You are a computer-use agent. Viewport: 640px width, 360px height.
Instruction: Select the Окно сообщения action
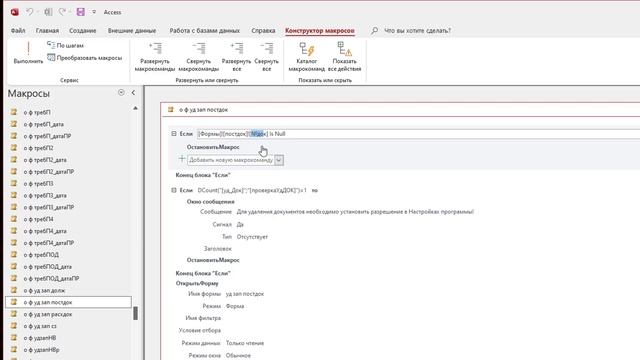211,202
